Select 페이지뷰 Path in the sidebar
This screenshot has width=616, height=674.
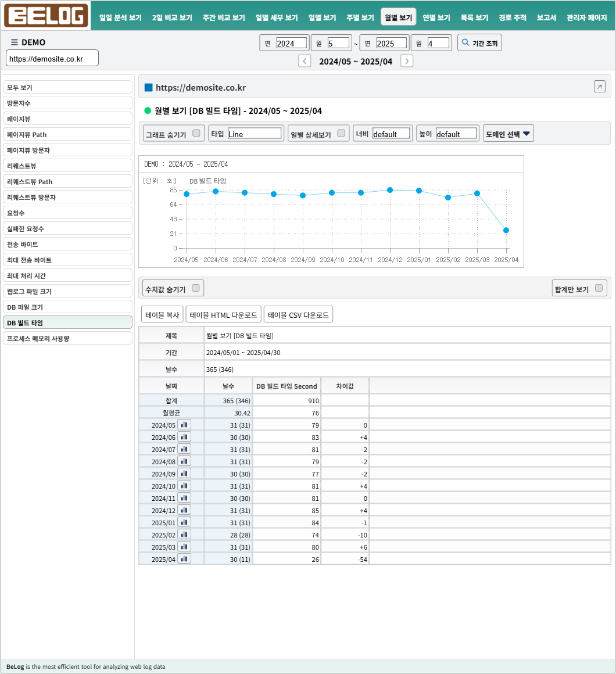pos(67,134)
